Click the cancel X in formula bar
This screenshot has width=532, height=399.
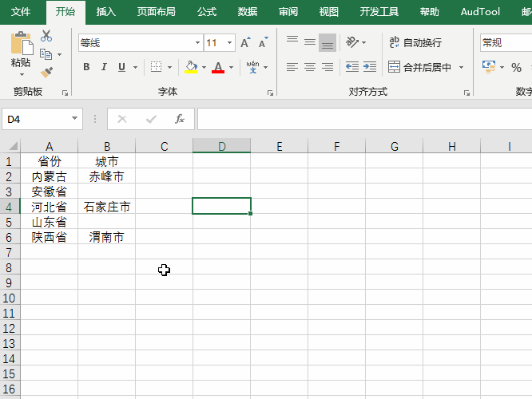click(x=121, y=119)
